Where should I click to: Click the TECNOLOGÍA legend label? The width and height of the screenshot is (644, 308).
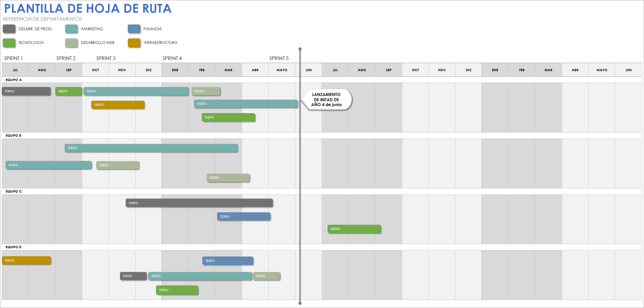coord(31,42)
